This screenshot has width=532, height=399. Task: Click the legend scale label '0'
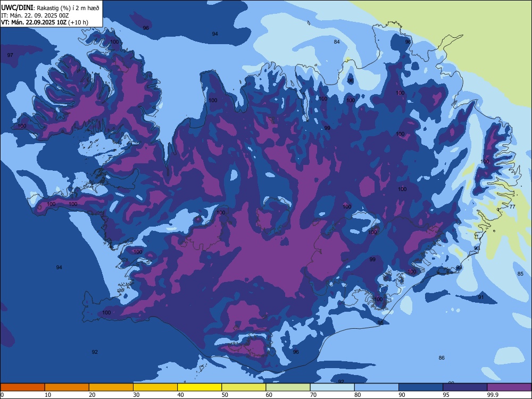coord(2,395)
